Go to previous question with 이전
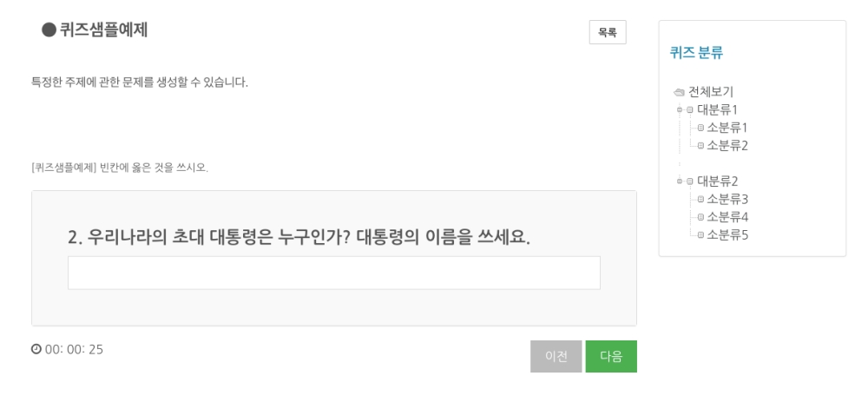Viewport: 868px width, 409px height. [556, 356]
